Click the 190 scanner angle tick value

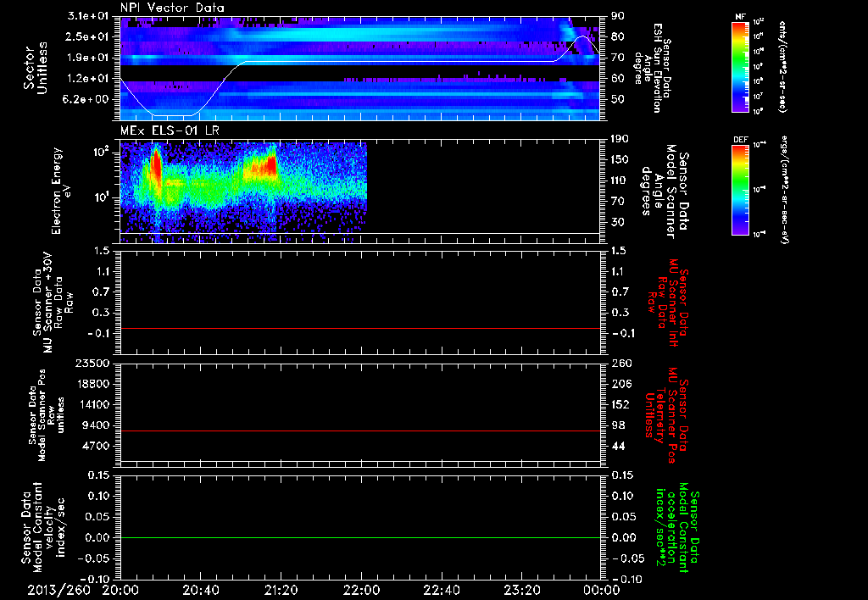tap(620, 139)
